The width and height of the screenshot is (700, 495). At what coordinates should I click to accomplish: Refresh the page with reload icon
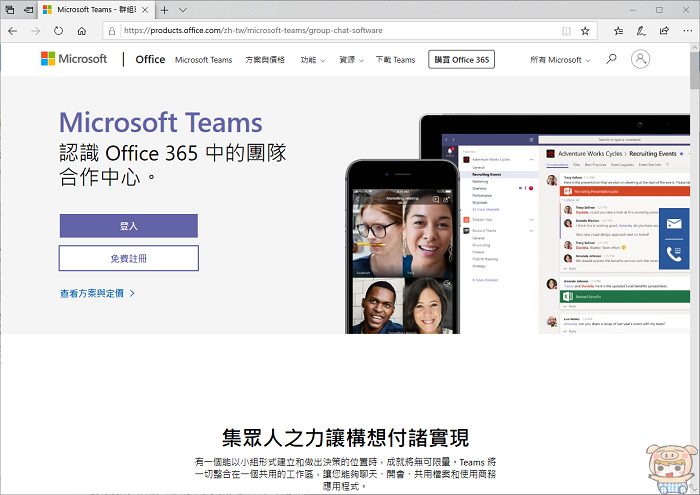click(x=59, y=31)
